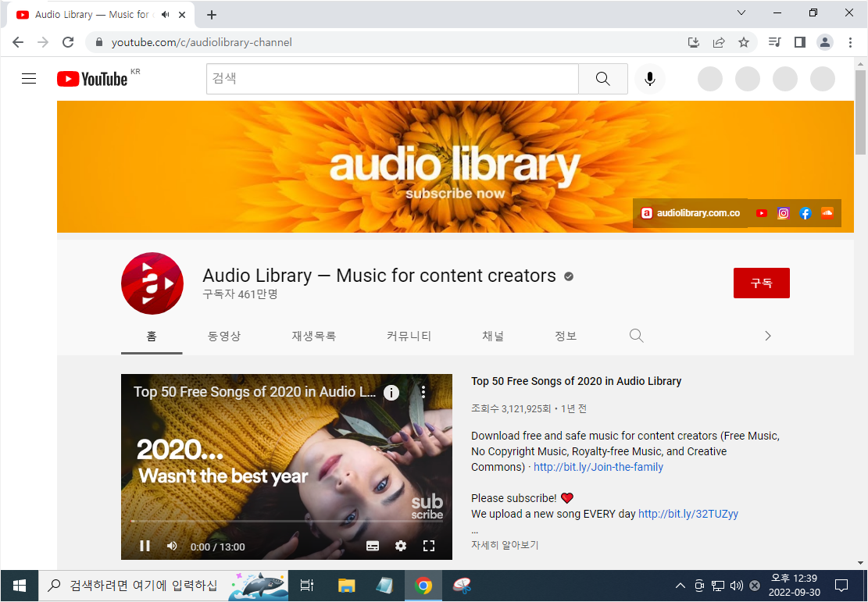Viewport: 868px width, 602px height.
Task: Open the volume icon in the system tray
Action: pyautogui.click(x=736, y=586)
